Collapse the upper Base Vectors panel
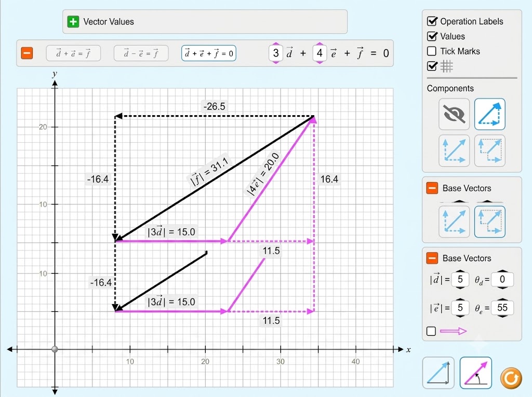Image resolution: width=532 pixels, height=397 pixels. coord(432,188)
